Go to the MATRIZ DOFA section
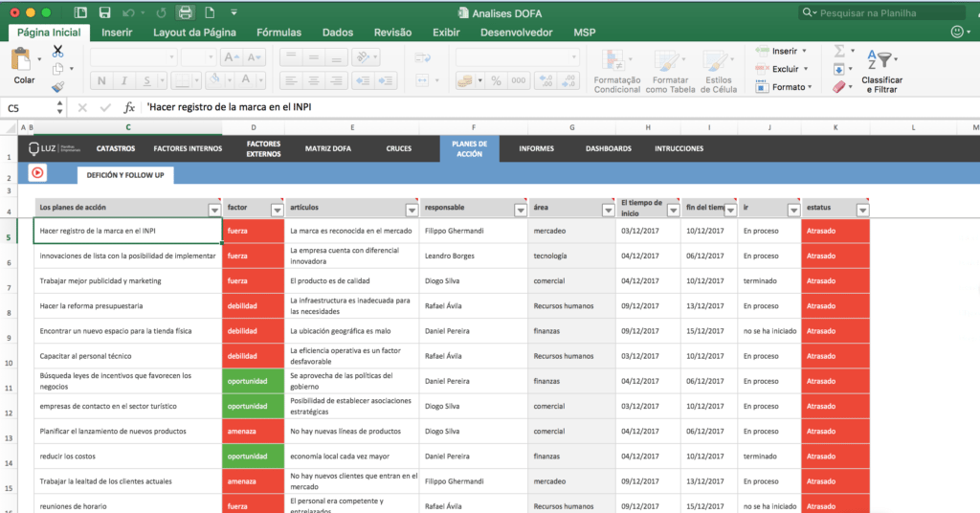Image resolution: width=980 pixels, height=513 pixels. [x=327, y=149]
